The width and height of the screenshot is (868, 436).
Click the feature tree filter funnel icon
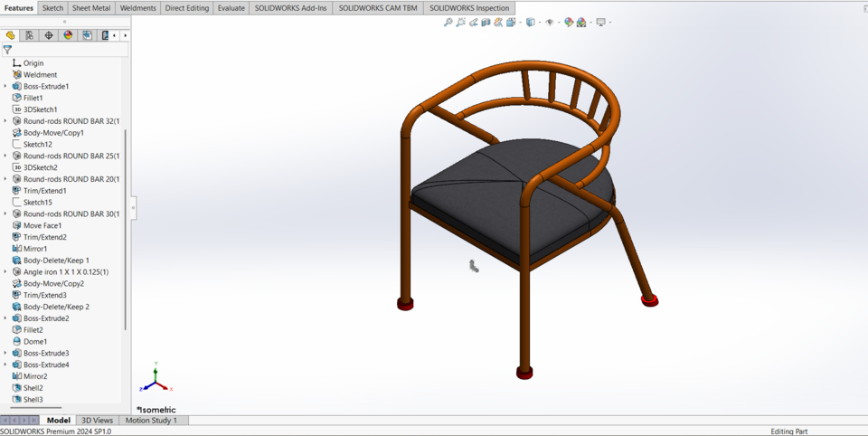(x=7, y=50)
